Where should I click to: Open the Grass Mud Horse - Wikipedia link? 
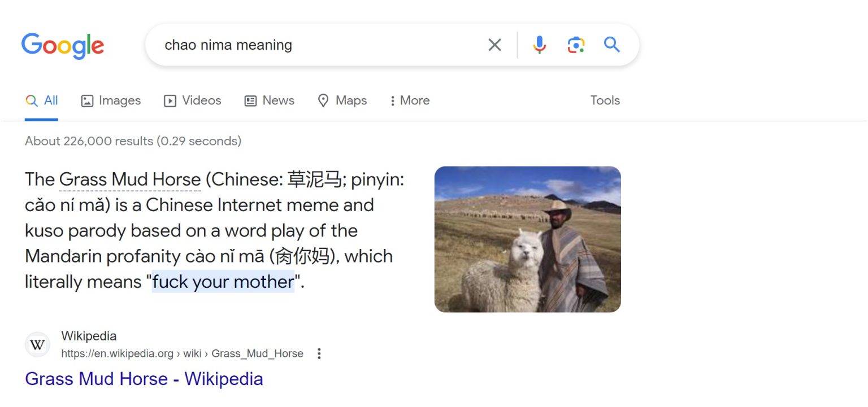[144, 379]
